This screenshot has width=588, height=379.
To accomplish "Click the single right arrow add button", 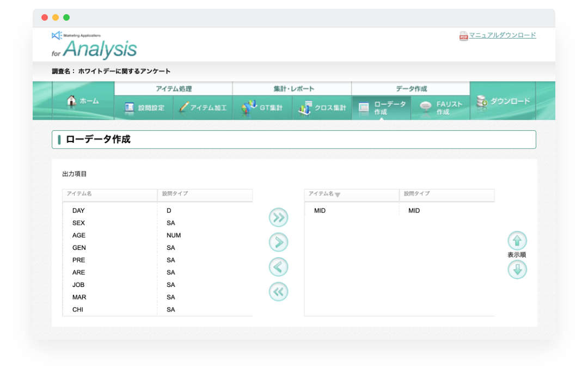I will [278, 242].
